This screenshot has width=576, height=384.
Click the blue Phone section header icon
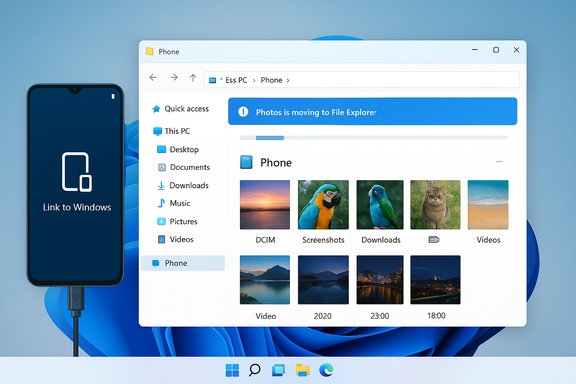coord(246,162)
